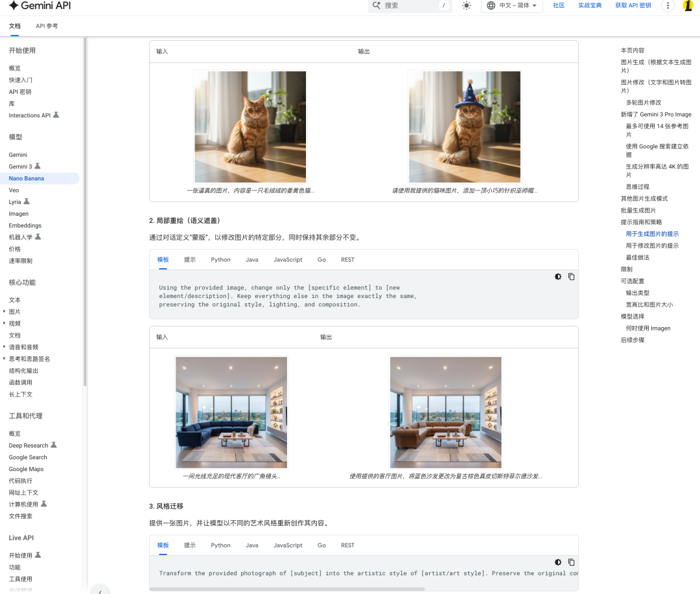The image size is (700, 594).
Task: Toggle dark theme on the code block
Action: (x=558, y=277)
